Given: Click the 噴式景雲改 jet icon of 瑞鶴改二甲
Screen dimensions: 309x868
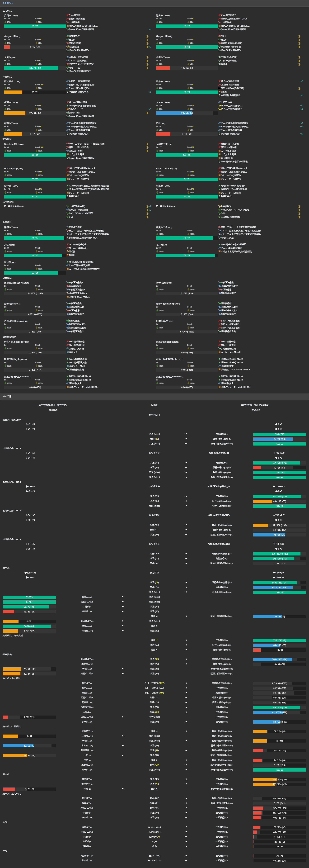Looking at the screenshot, I should [68, 36].
